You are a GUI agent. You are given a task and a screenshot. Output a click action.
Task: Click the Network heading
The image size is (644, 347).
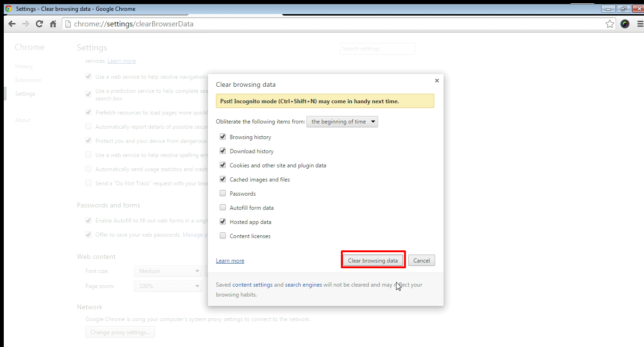[90, 307]
